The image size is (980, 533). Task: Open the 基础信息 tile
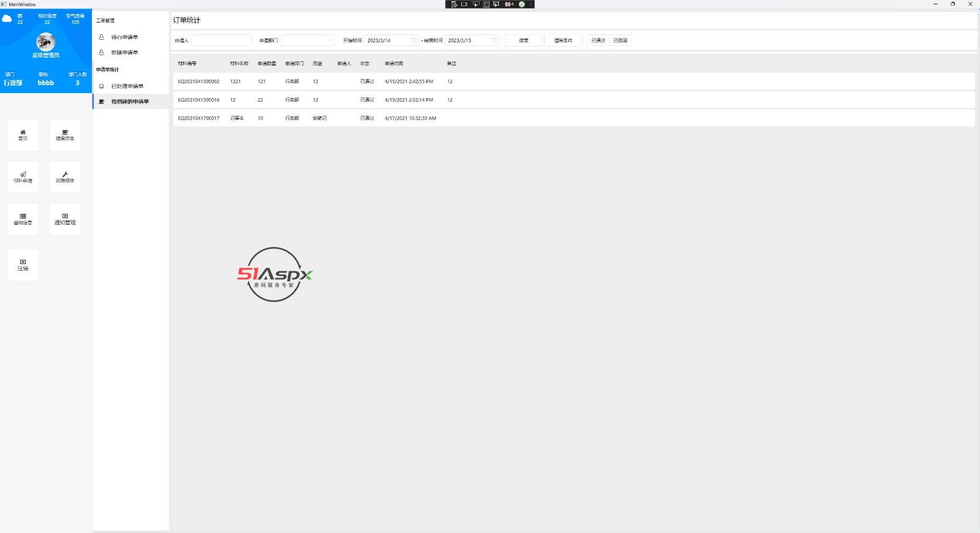coord(23,219)
